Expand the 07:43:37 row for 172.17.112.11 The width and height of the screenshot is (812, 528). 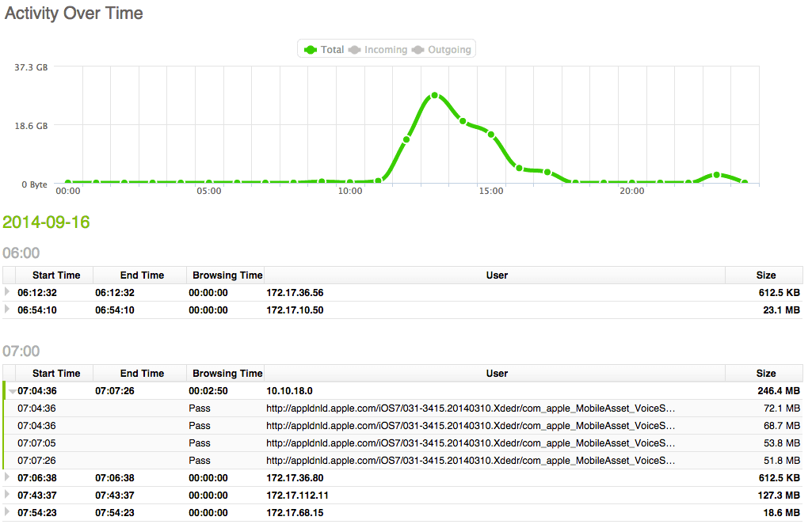tap(6, 495)
